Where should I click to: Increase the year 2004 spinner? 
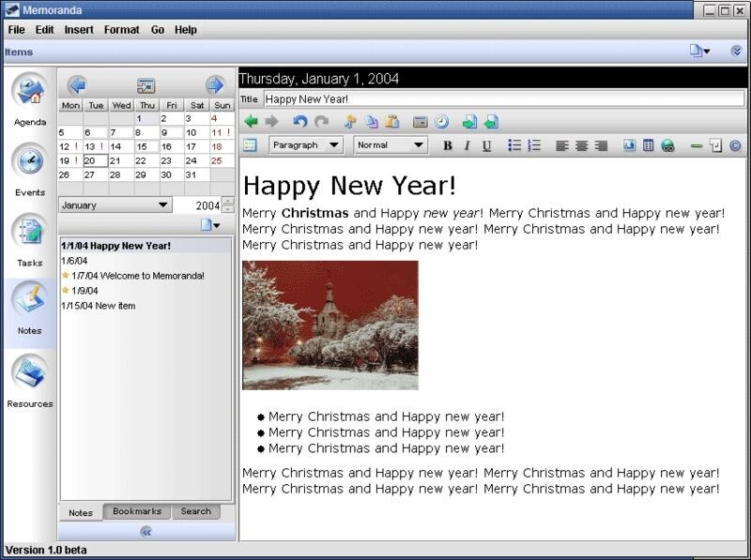coord(228,201)
